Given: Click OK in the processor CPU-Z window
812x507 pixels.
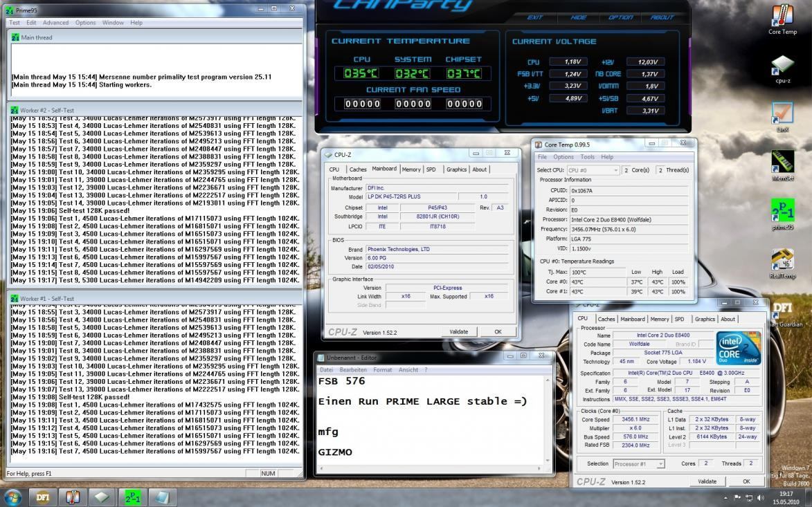Looking at the screenshot, I should pyautogui.click(x=746, y=481).
